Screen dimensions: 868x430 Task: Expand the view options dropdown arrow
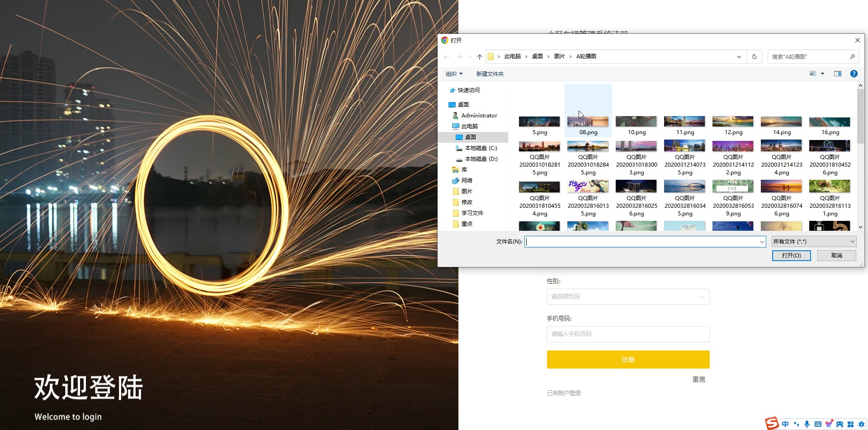[x=822, y=74]
